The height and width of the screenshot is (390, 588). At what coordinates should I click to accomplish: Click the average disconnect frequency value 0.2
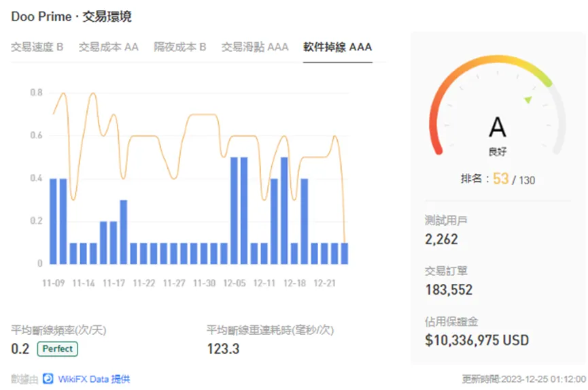(x=20, y=348)
